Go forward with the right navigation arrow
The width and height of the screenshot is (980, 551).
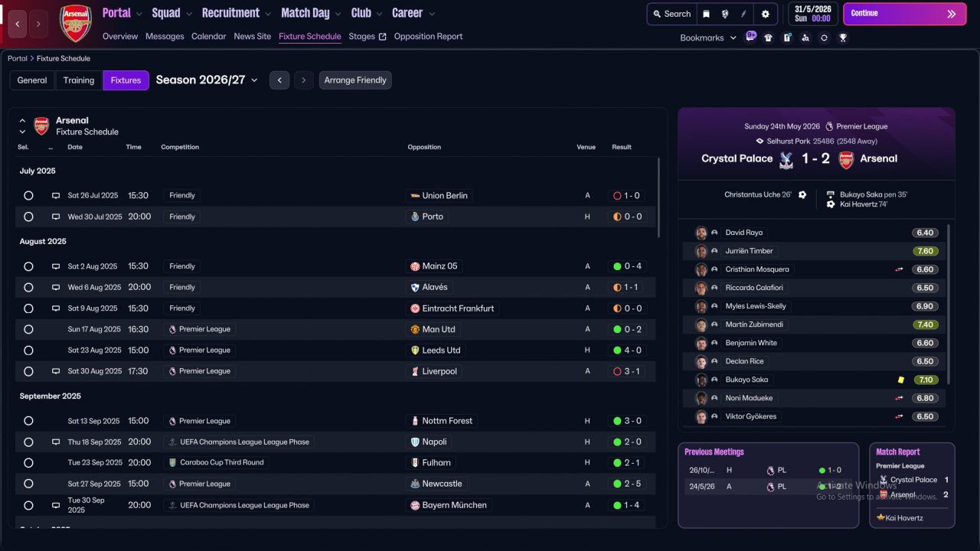pos(39,24)
